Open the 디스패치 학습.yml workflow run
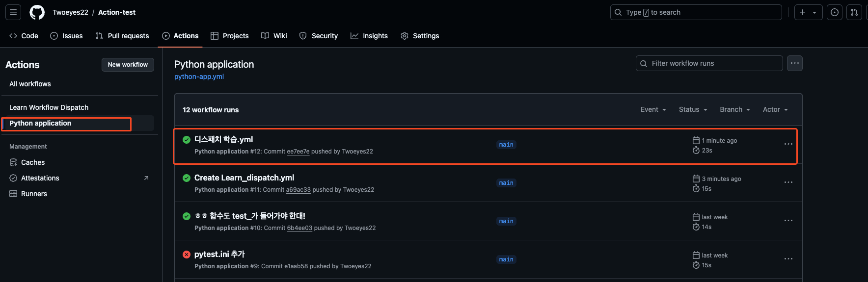The image size is (868, 282). click(x=223, y=139)
